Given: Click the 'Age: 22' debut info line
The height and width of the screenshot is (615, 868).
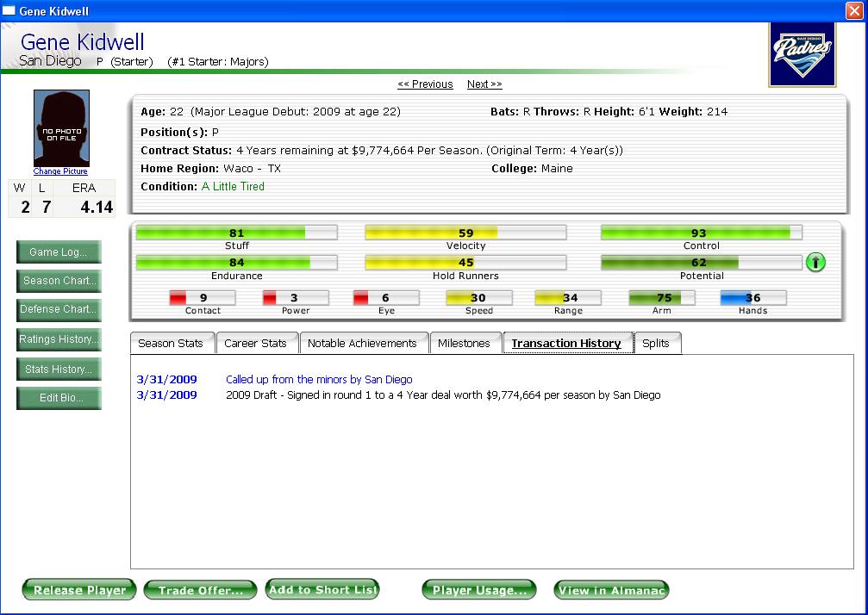Looking at the screenshot, I should tap(271, 112).
